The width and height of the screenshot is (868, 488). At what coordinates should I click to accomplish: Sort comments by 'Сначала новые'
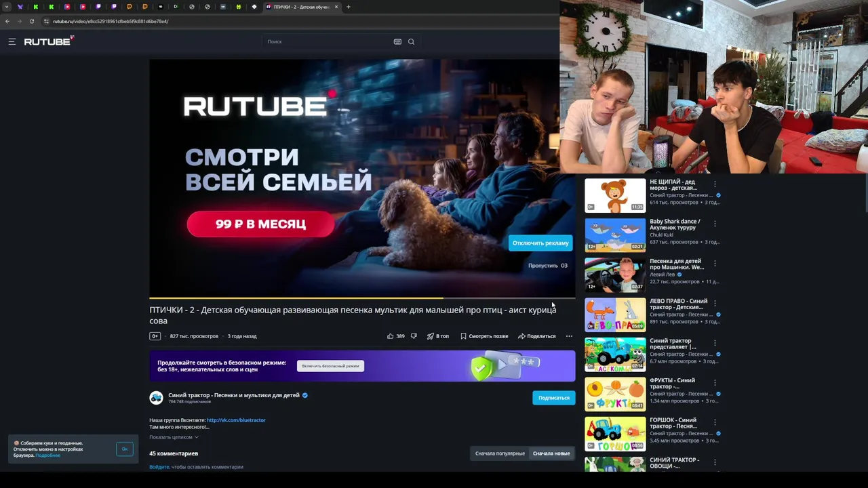551,453
